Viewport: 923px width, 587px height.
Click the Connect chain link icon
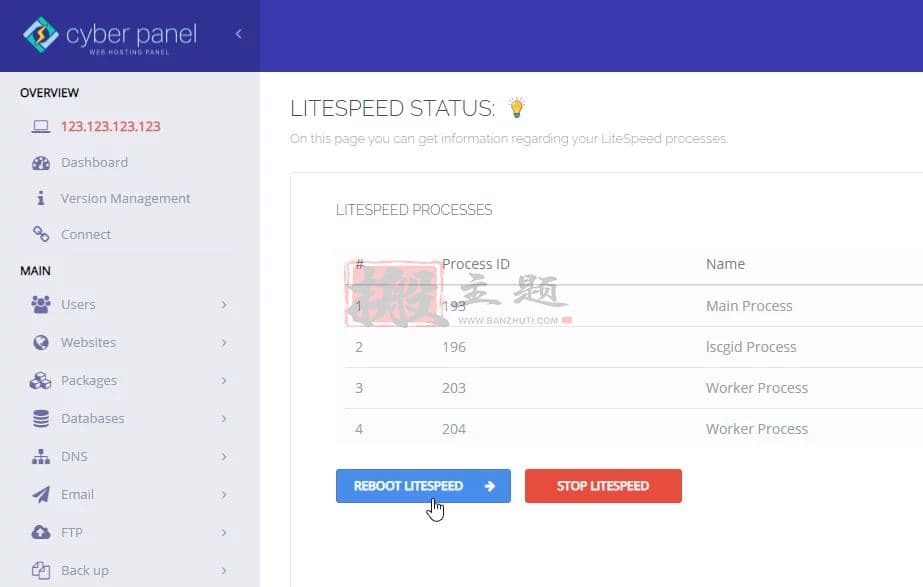pyautogui.click(x=41, y=234)
